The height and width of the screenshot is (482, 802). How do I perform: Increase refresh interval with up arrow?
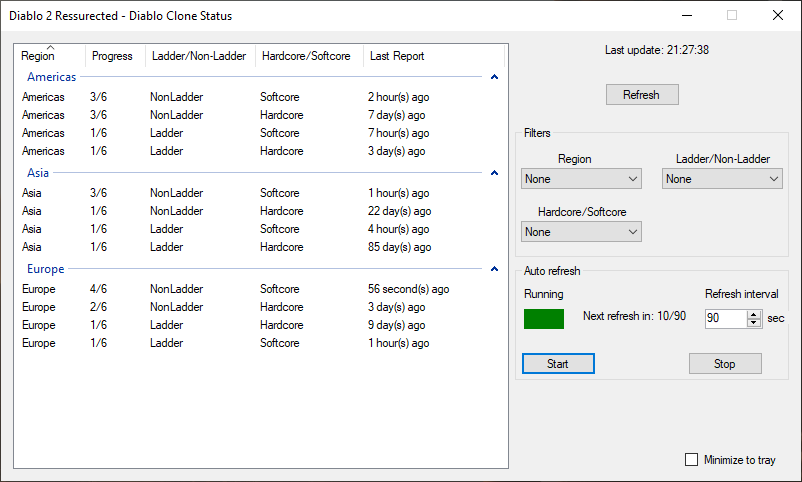click(x=754, y=314)
